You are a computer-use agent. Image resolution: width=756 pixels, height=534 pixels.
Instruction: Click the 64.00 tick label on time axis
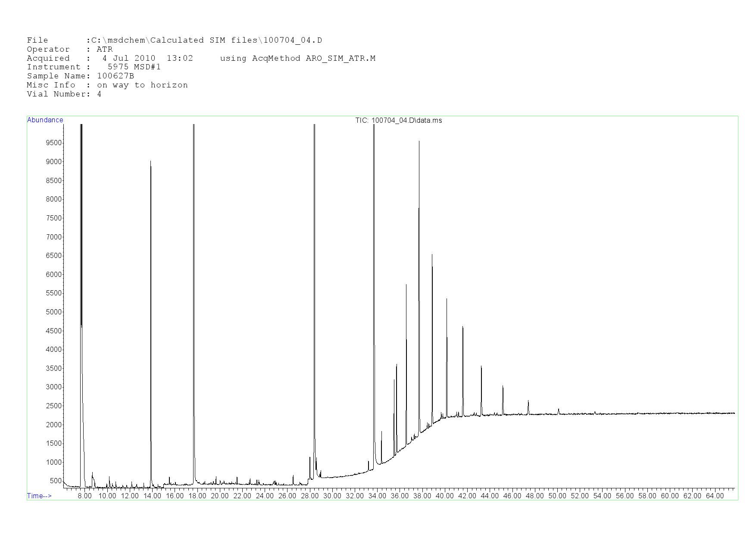coord(715,496)
